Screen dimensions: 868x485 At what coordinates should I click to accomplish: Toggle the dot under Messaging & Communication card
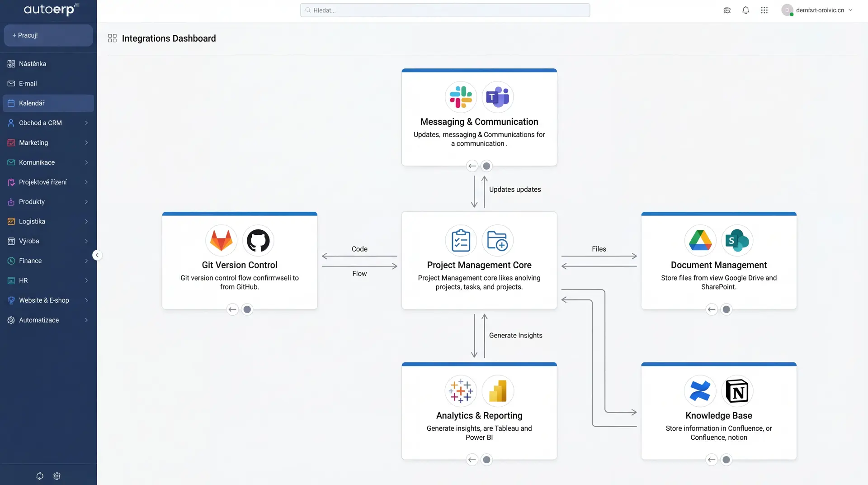tap(486, 166)
